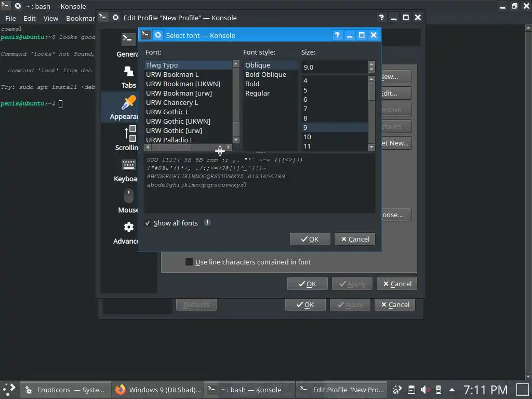Toggle Show all fonts checkbox
The image size is (532, 399).
[148, 223]
